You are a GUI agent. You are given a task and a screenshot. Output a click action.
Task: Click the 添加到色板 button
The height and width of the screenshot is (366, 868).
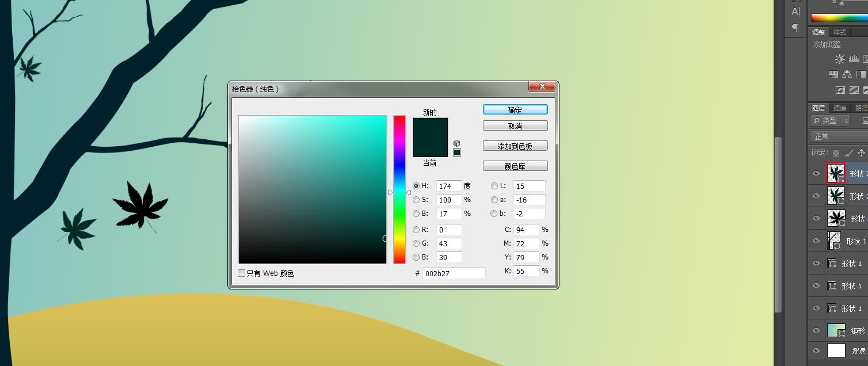coord(515,146)
